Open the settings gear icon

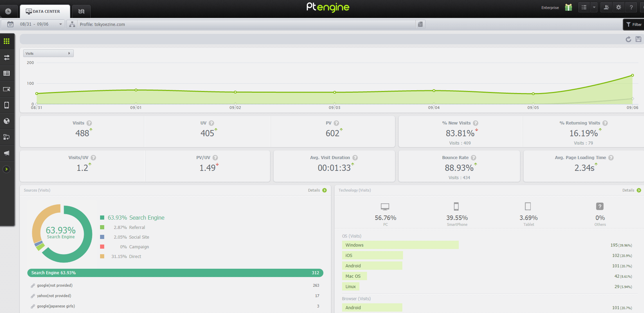[x=618, y=7]
